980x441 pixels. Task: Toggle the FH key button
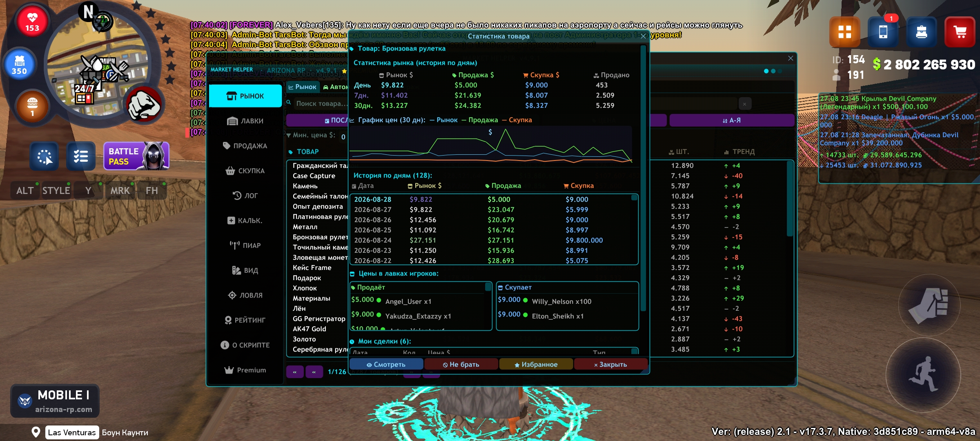point(152,190)
